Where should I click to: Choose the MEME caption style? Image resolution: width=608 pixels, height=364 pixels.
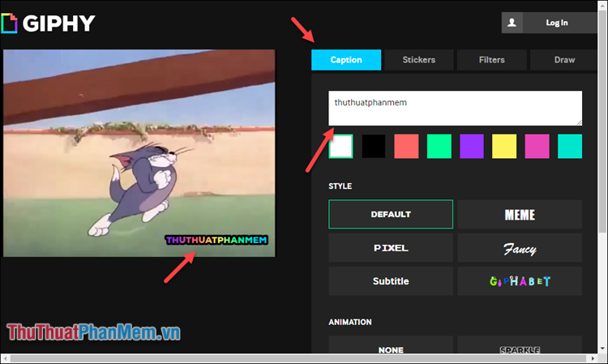tap(520, 214)
